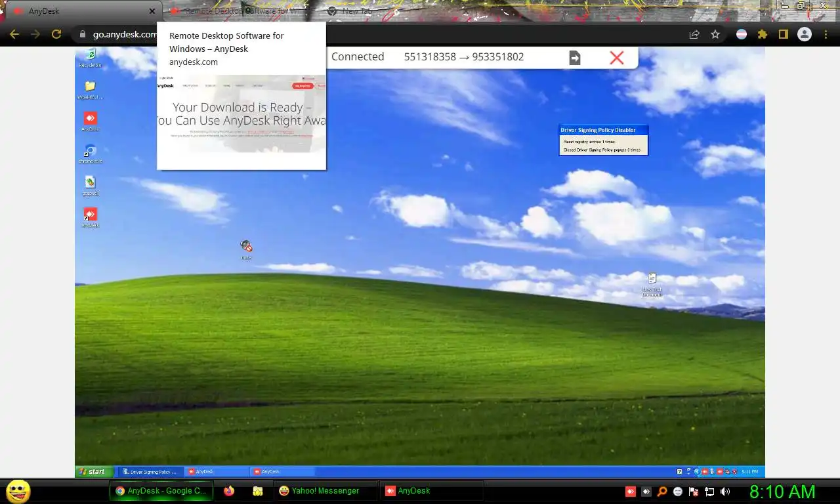Screen dimensions: 840x504
Task: Select the second AnyDesk button in XP taskbar
Action: click(282, 471)
